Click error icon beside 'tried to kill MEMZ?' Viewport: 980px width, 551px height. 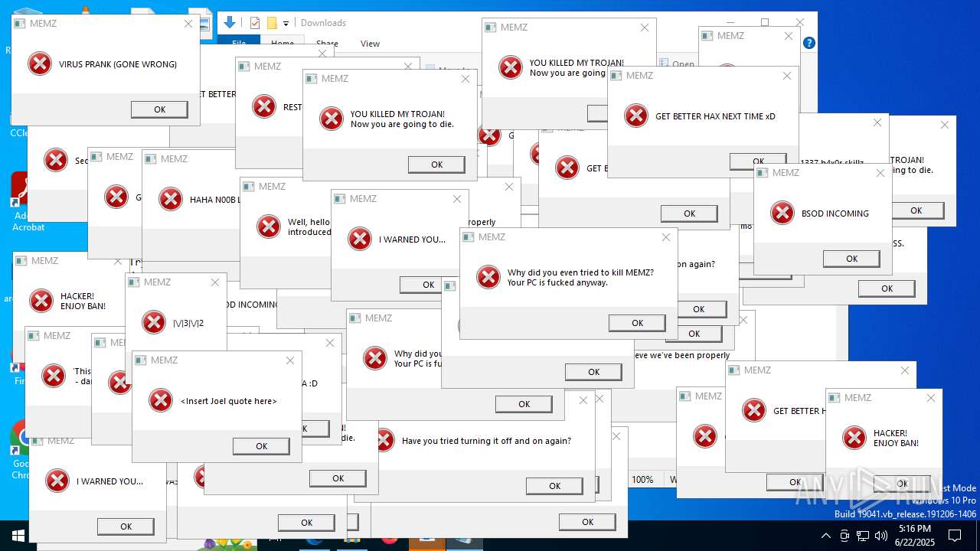[488, 277]
